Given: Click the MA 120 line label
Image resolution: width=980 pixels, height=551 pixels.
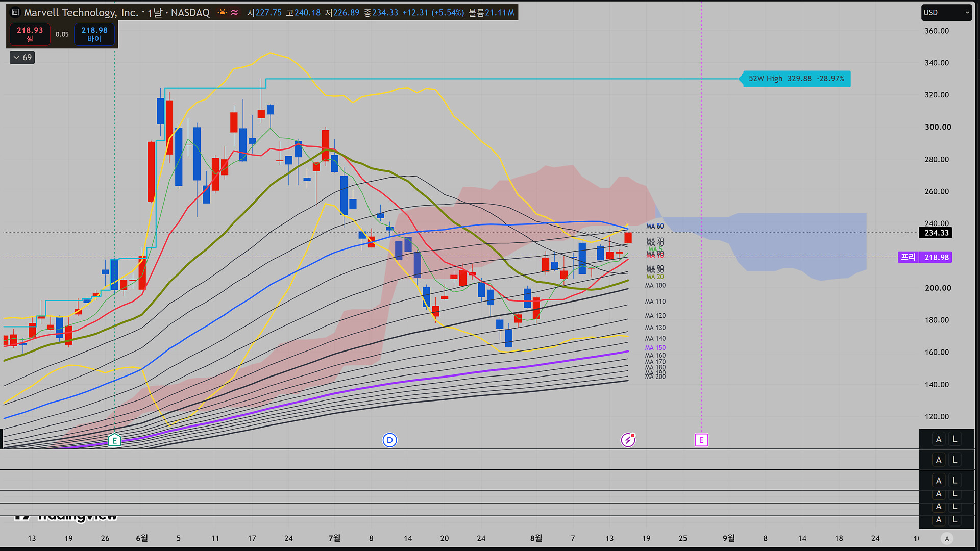Looking at the screenshot, I should click(x=655, y=316).
